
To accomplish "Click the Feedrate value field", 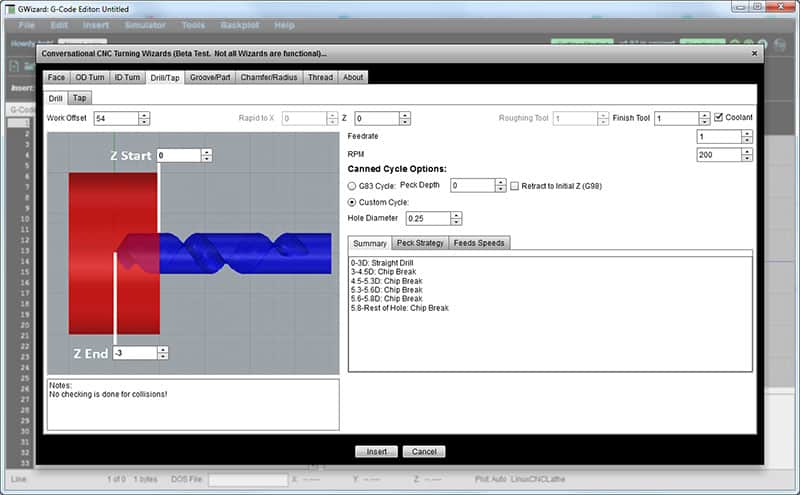I will (719, 137).
